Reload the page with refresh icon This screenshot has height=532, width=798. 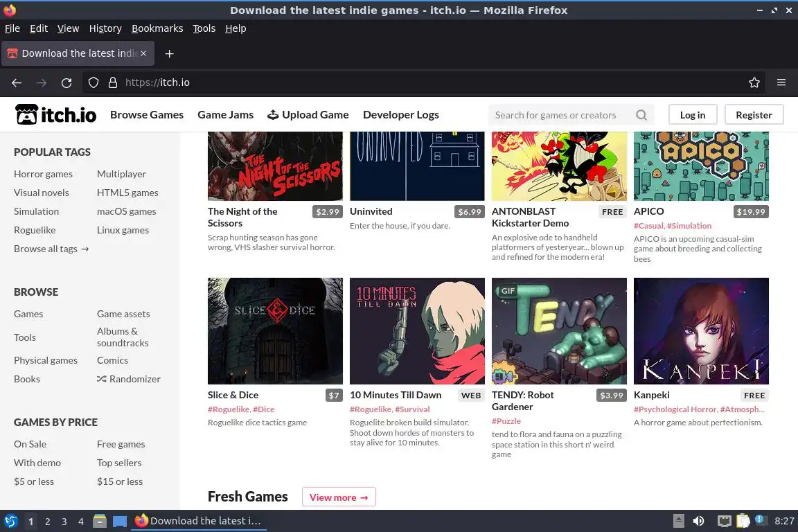tap(66, 82)
